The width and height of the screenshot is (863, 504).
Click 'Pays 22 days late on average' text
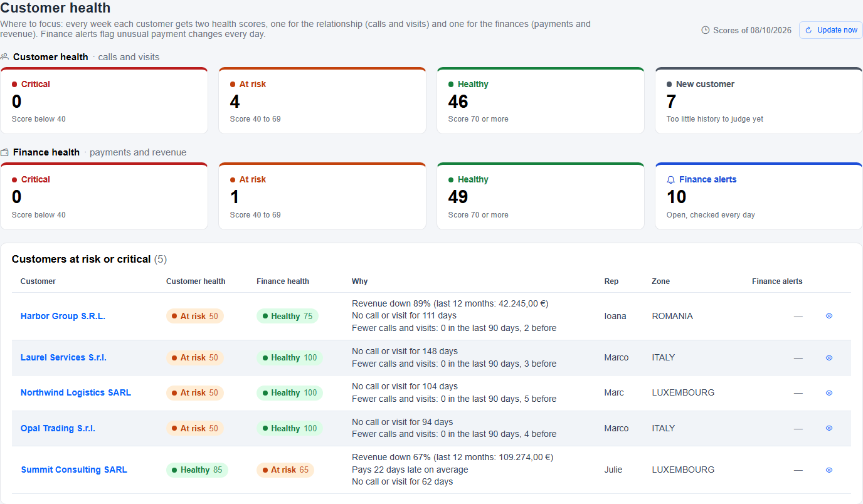[410, 470]
